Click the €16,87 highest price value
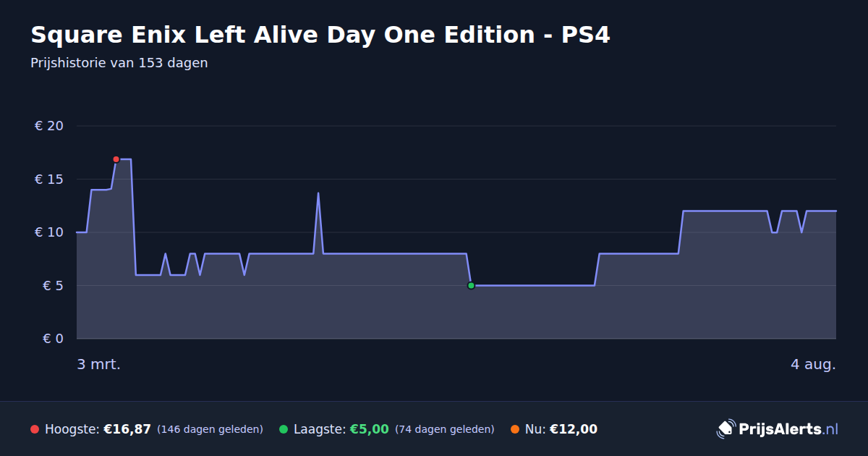 [127, 429]
